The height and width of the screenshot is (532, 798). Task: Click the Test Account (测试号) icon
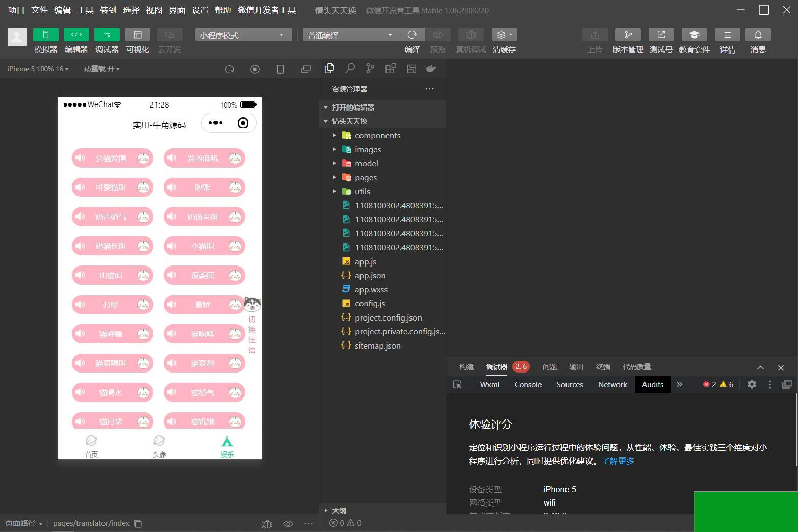click(661, 35)
